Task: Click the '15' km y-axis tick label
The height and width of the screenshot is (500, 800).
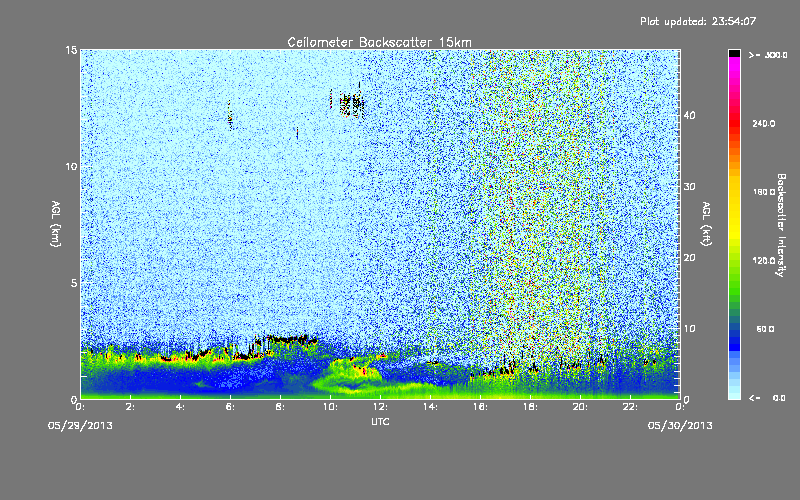Action: pyautogui.click(x=71, y=50)
